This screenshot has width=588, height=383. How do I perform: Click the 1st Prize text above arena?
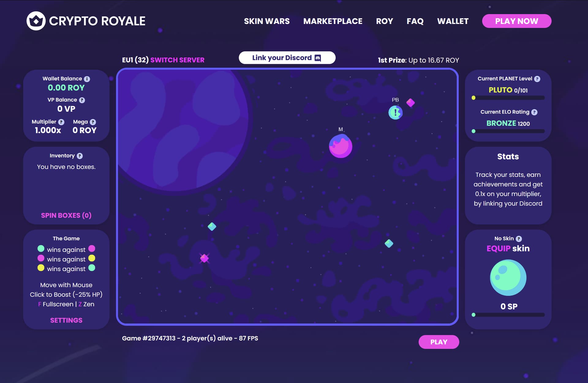point(418,60)
